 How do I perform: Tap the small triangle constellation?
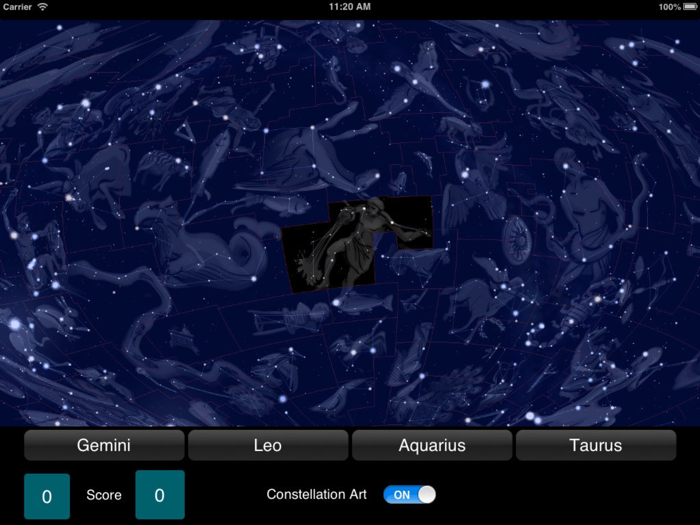185,130
